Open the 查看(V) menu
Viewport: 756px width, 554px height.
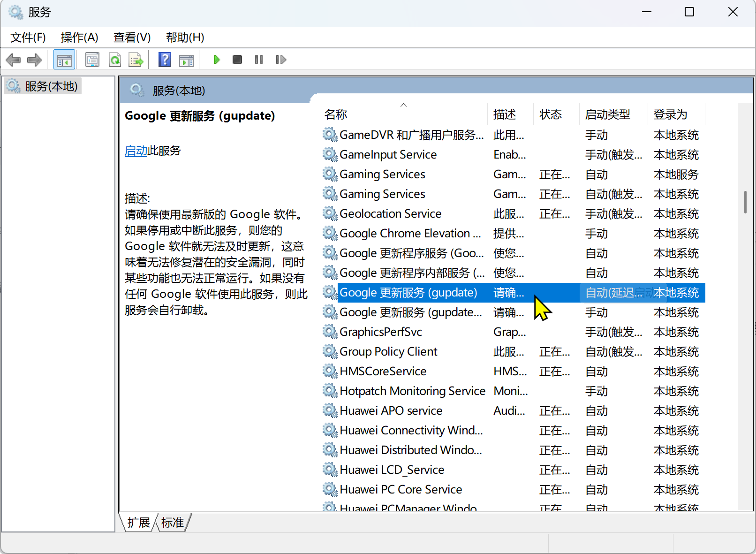pos(132,38)
